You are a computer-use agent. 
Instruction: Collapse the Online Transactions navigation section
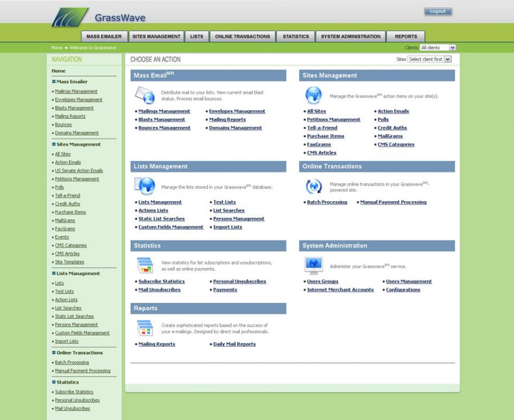pyautogui.click(x=54, y=353)
